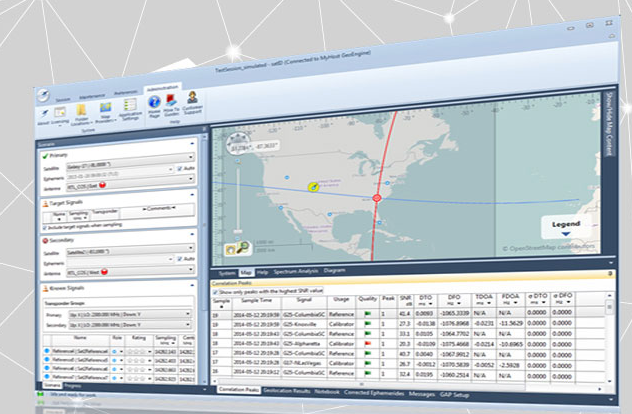Open the Home Page help icon
The image size is (632, 414).
click(x=154, y=102)
